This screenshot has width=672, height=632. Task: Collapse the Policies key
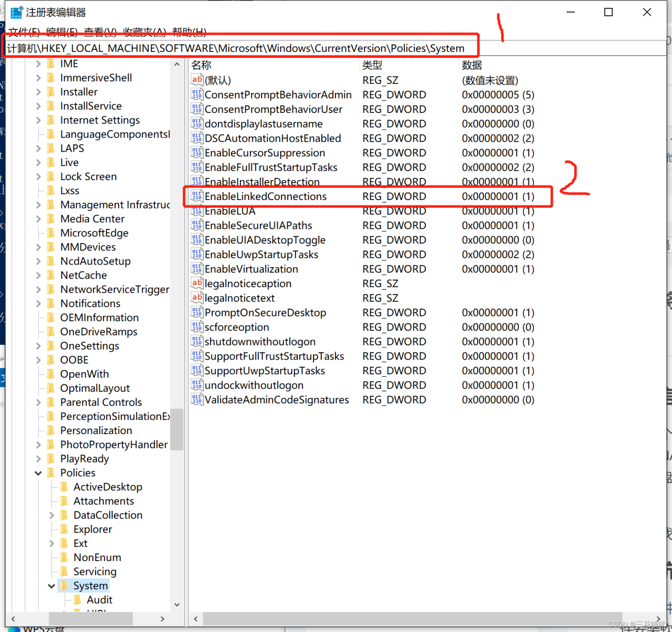click(38, 473)
